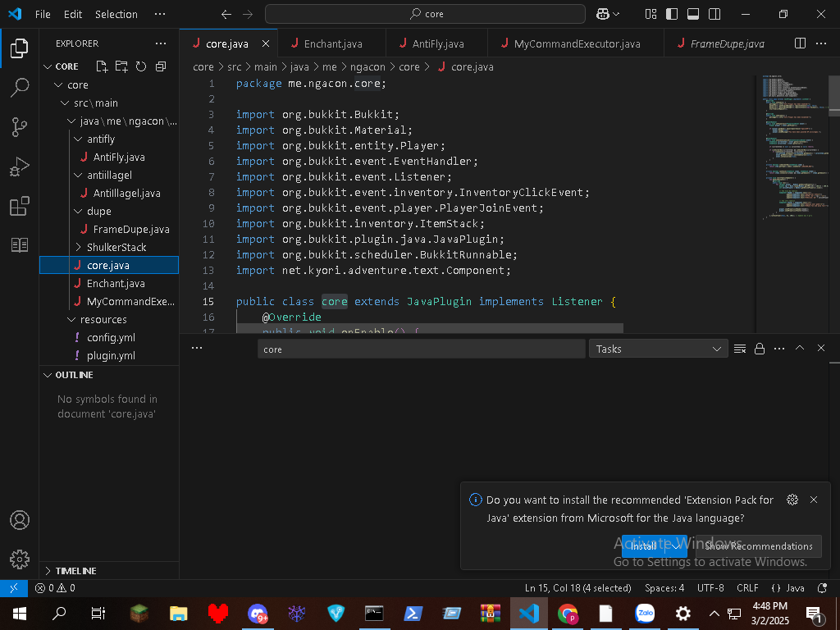Screen dimensions: 840x630
Task: Open the Source Control view
Action: (x=20, y=126)
